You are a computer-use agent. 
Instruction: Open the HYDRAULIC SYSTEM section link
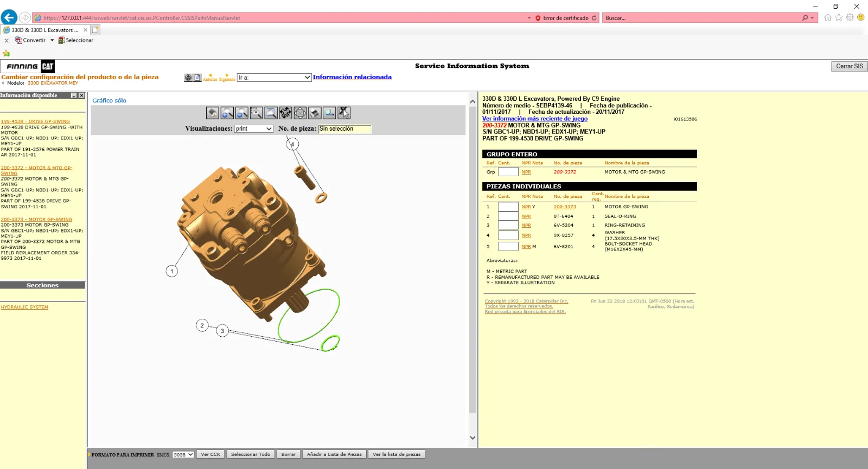tap(24, 307)
